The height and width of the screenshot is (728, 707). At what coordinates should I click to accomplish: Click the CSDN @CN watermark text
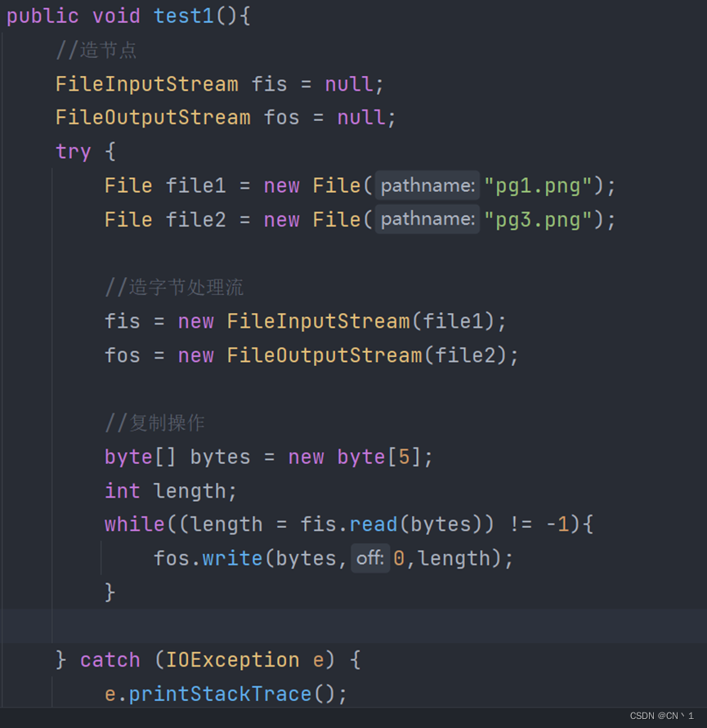click(662, 716)
